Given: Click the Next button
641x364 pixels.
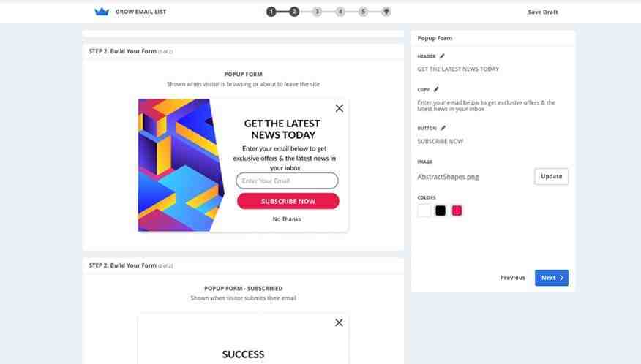Looking at the screenshot, I should click(552, 278).
